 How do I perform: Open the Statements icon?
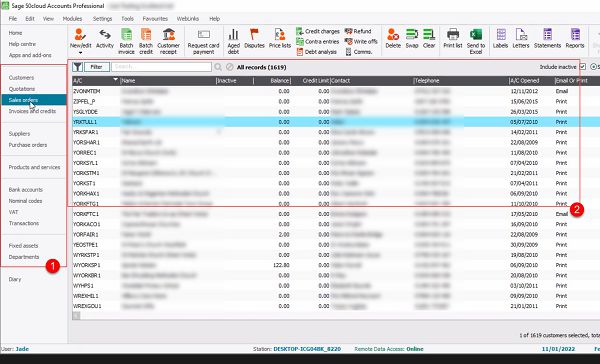(x=547, y=34)
